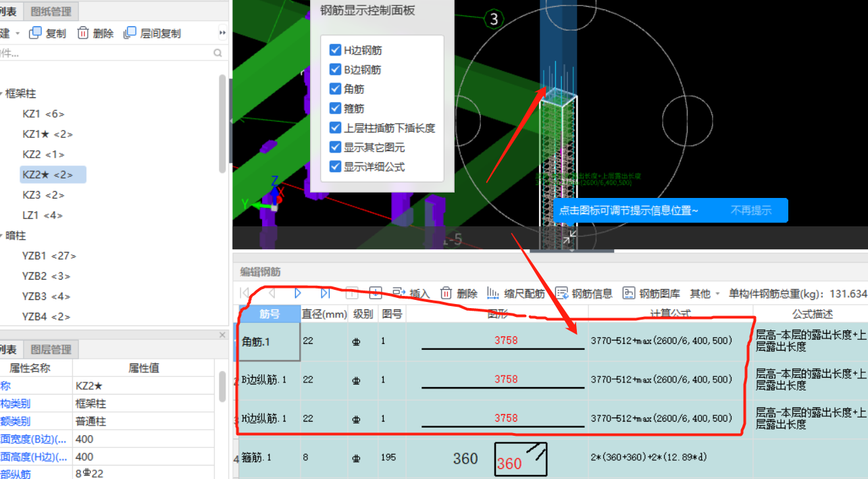Viewport: 868px width, 479px height.
Task: Select the H边纵筋.1 cell
Action: [270, 418]
